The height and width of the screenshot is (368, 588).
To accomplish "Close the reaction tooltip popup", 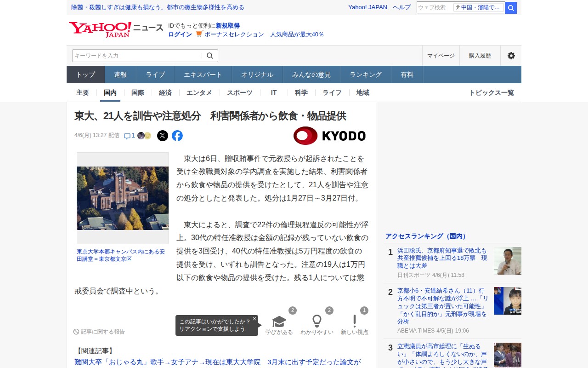I will click(x=254, y=318).
